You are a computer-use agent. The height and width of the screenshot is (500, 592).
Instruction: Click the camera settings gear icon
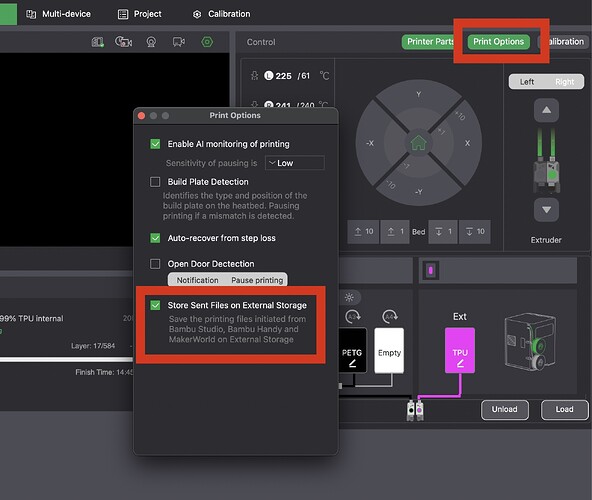click(x=207, y=42)
